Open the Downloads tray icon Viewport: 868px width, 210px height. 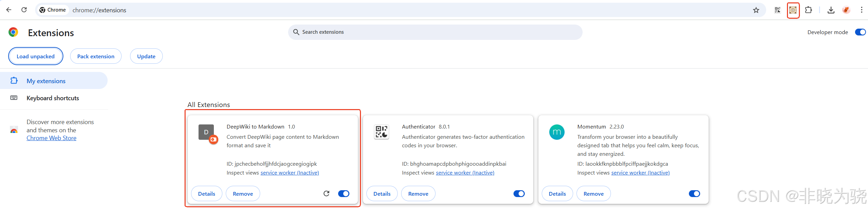coord(831,10)
